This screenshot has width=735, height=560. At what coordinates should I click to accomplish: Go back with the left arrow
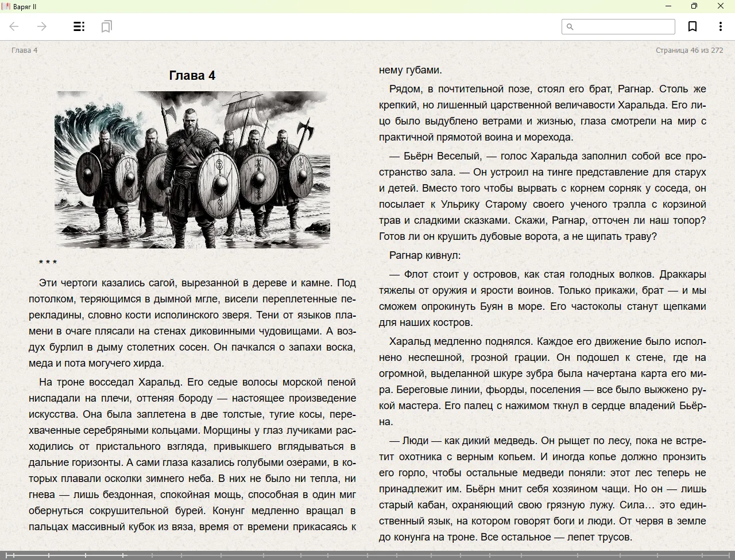pyautogui.click(x=14, y=26)
